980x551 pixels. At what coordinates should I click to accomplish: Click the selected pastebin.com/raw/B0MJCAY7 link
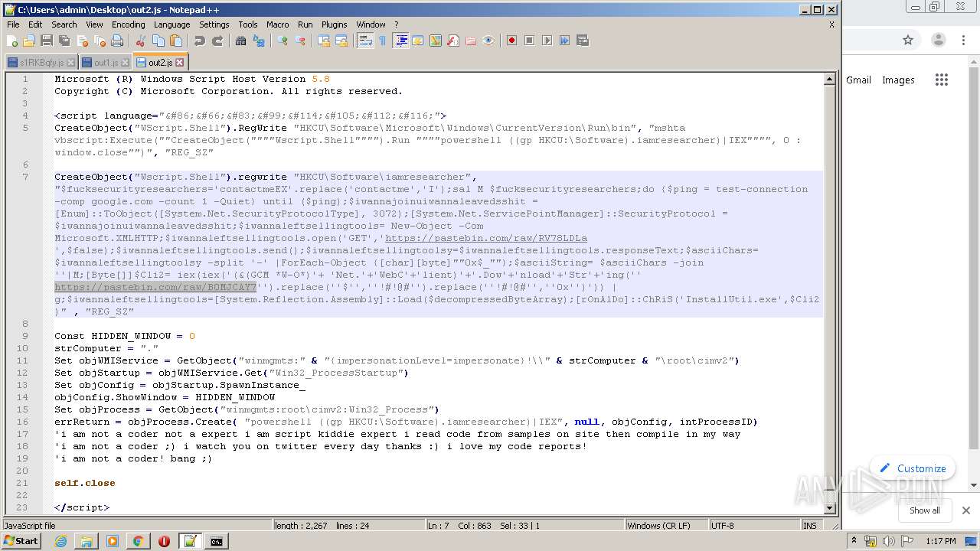tap(155, 287)
